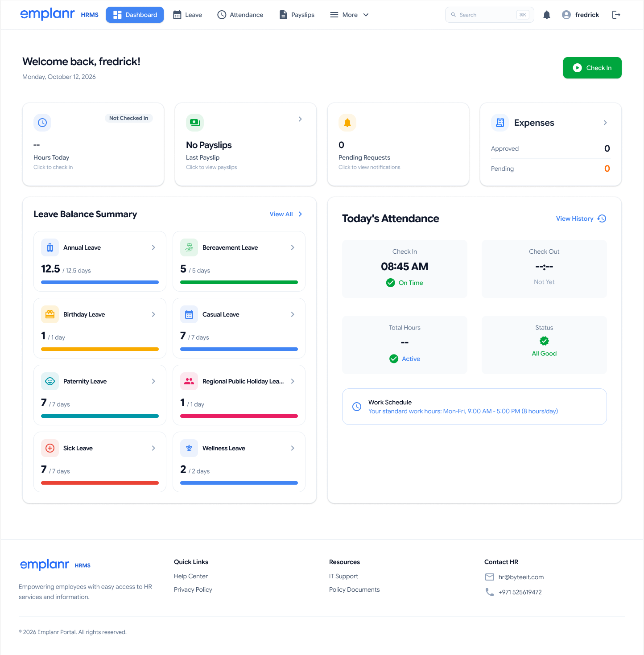Screen dimensions: 644x655
Task: Open the IT Support footer link
Action: tap(343, 576)
